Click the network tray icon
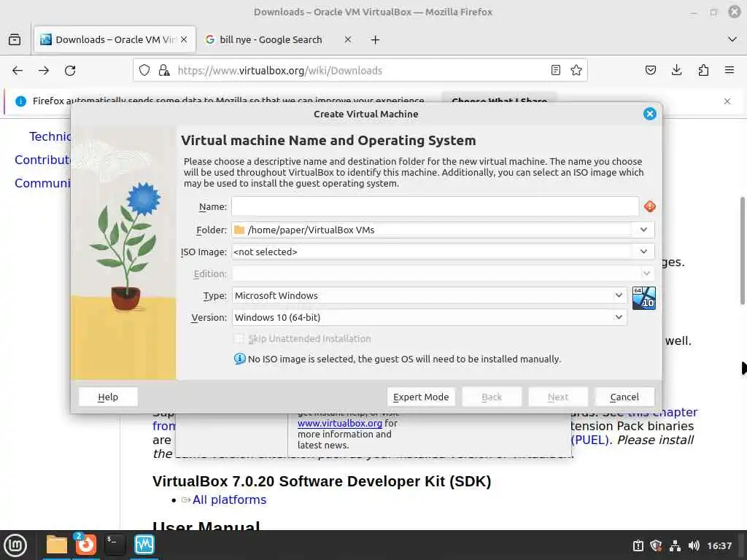The height and width of the screenshot is (560, 747). click(x=675, y=545)
